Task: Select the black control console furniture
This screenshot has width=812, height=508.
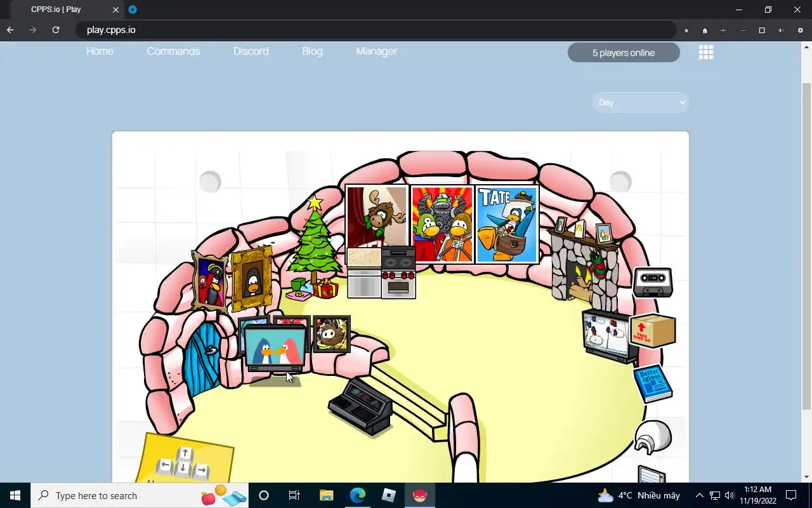Action: pyautogui.click(x=360, y=406)
